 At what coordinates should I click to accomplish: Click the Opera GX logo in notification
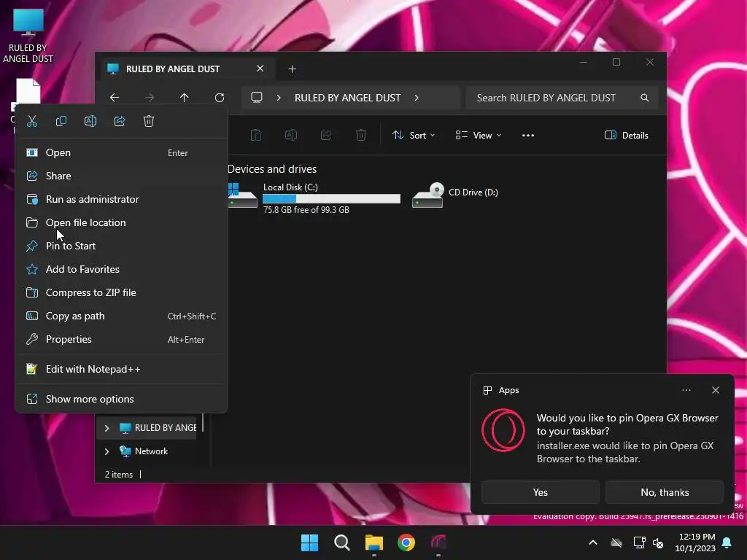(x=503, y=430)
